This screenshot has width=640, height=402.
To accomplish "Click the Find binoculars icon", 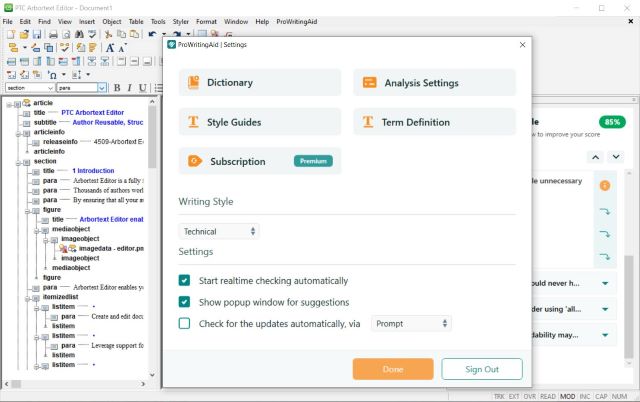I will tap(79, 35).
